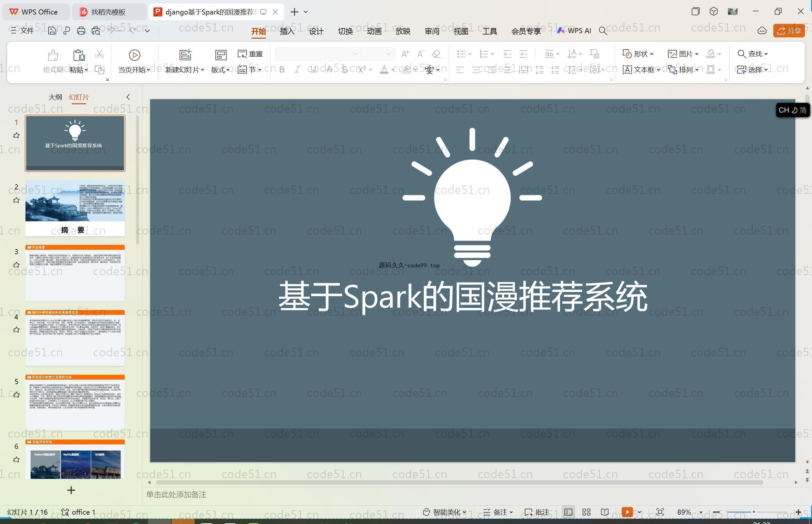Select slide 2 thumbnail 摘要

point(75,208)
